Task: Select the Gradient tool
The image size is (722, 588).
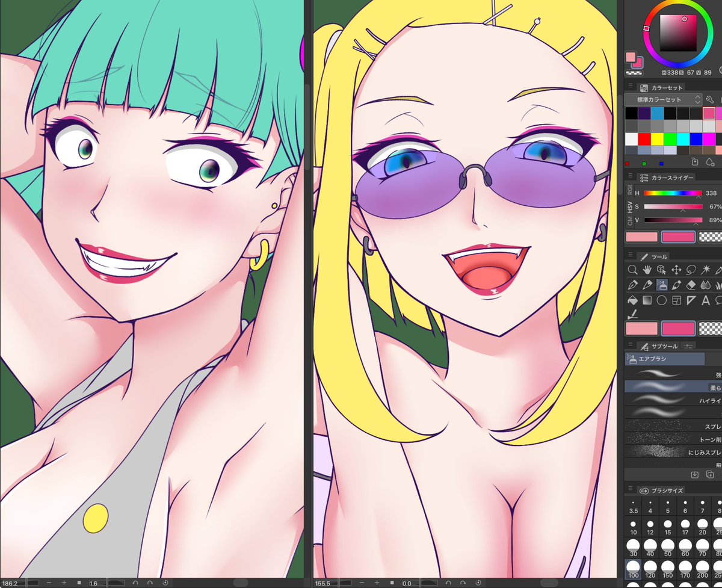Action: pos(647,300)
